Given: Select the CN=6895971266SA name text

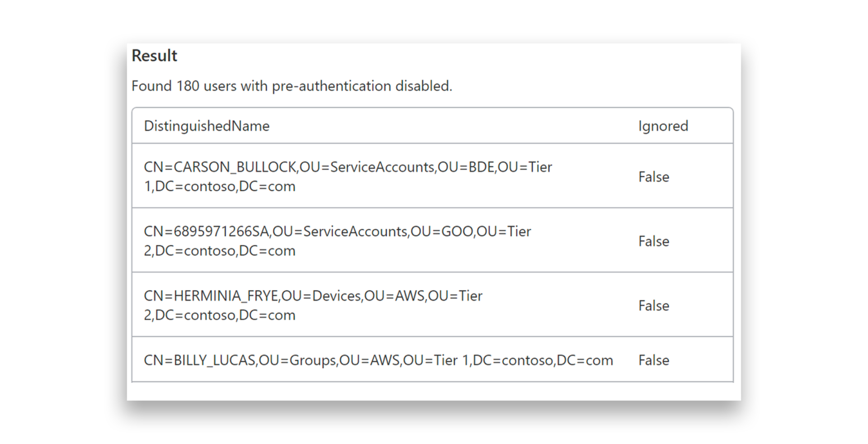Looking at the screenshot, I should [207, 231].
